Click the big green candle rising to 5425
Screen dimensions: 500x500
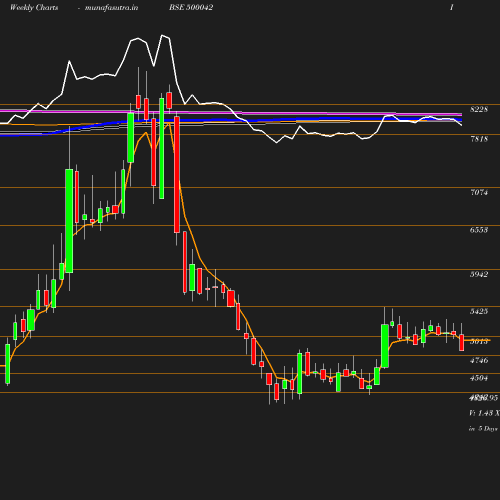(385, 346)
